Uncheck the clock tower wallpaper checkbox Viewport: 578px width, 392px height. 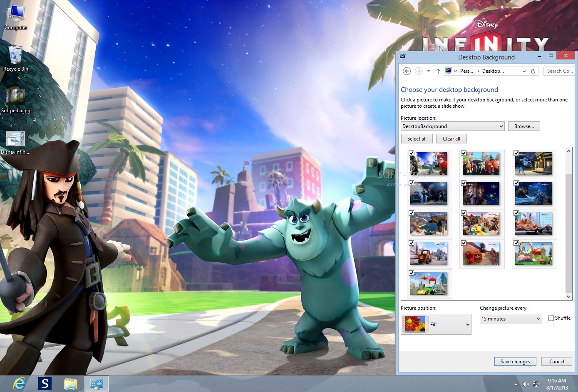464,183
